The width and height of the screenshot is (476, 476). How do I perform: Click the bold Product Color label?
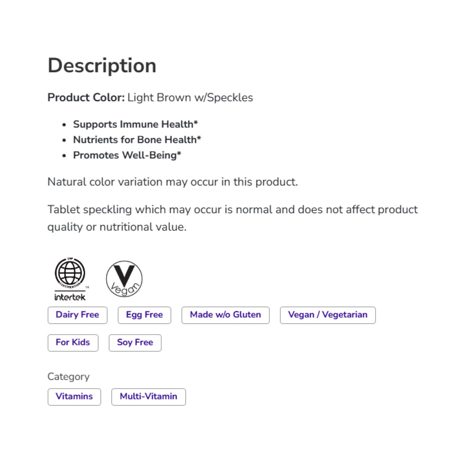pyautogui.click(x=86, y=98)
